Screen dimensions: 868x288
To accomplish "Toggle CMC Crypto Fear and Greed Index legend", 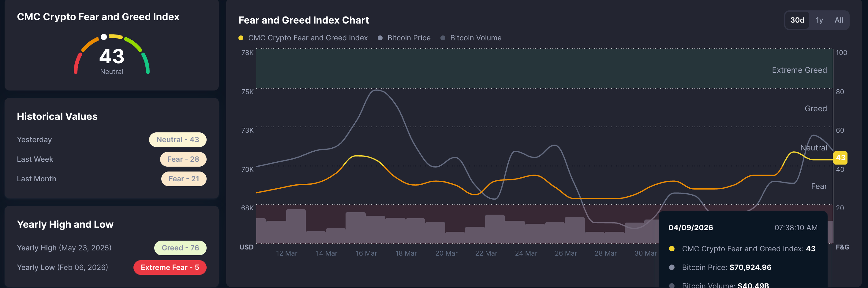I will (308, 38).
